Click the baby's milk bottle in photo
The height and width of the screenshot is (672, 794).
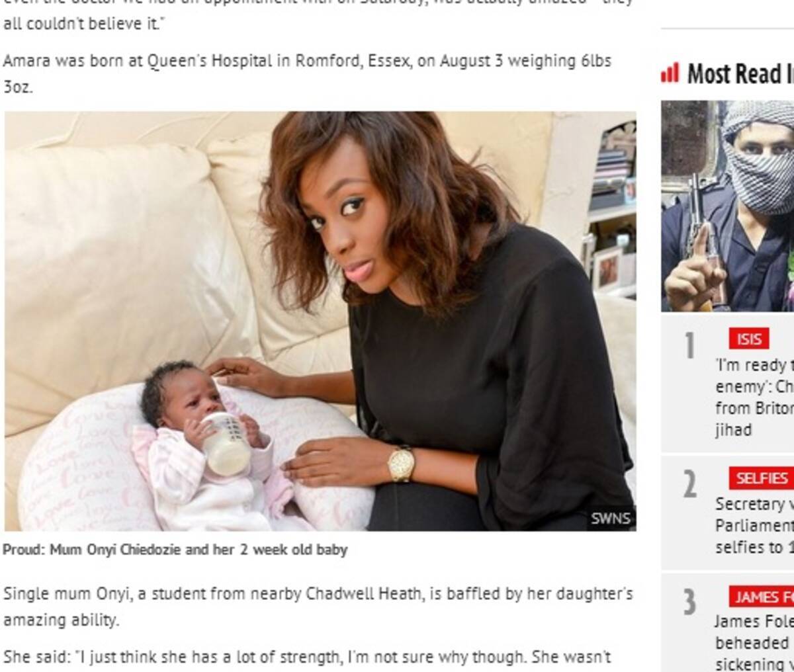pyautogui.click(x=225, y=443)
